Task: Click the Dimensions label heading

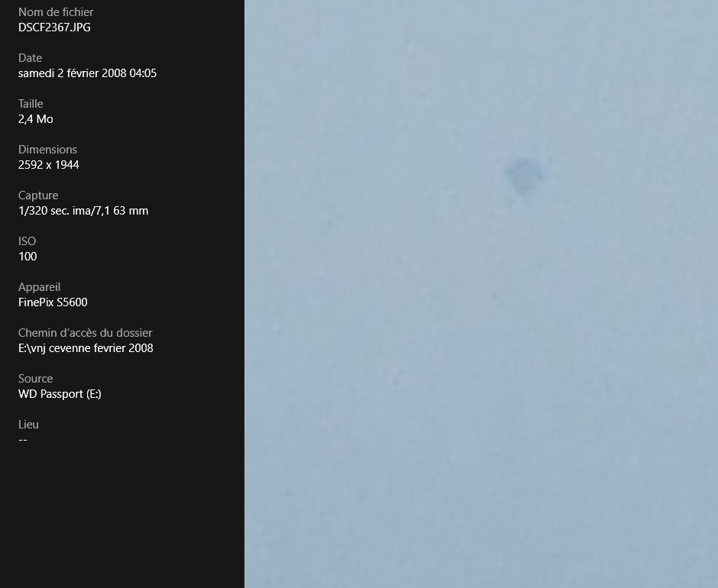Action: pos(47,149)
